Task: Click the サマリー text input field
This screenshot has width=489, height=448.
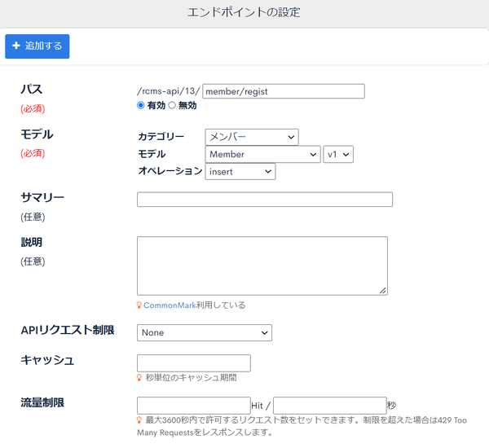Action: click(x=265, y=200)
